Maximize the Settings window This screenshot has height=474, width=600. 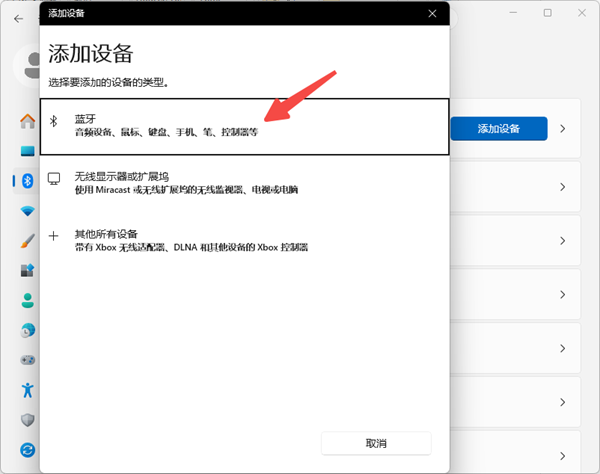pyautogui.click(x=548, y=13)
